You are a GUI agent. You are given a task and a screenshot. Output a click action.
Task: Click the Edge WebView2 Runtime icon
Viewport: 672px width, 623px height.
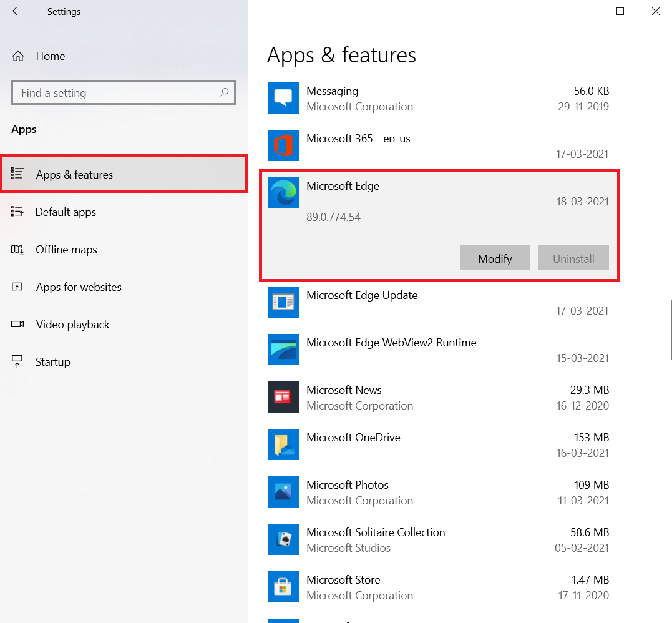click(283, 350)
